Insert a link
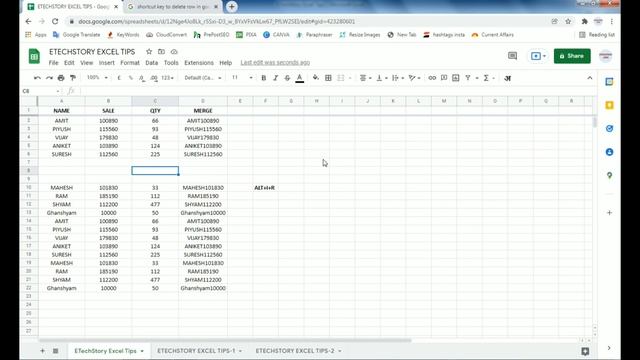Viewport: 640px width, 360px height. pyautogui.click(x=432, y=78)
